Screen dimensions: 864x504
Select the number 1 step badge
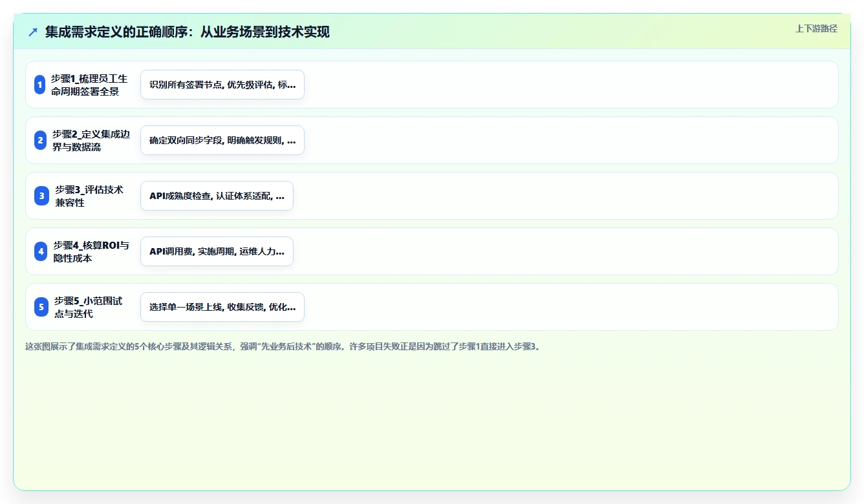[x=40, y=85]
